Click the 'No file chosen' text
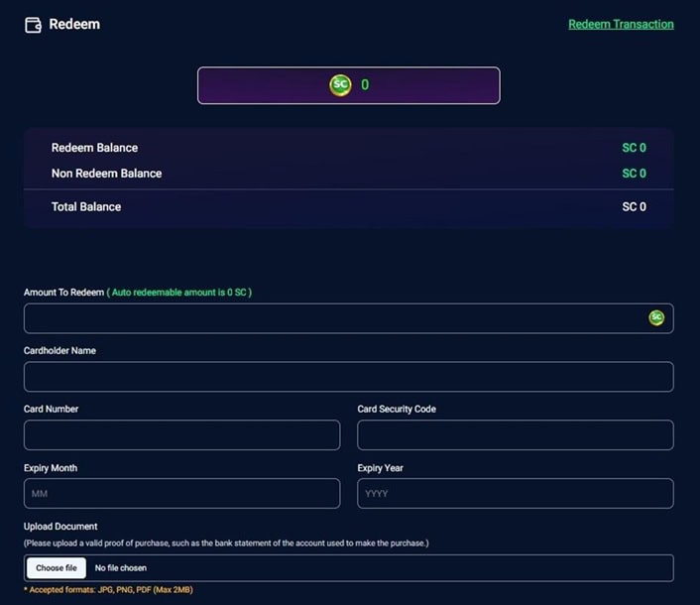The image size is (700, 605). point(121,568)
